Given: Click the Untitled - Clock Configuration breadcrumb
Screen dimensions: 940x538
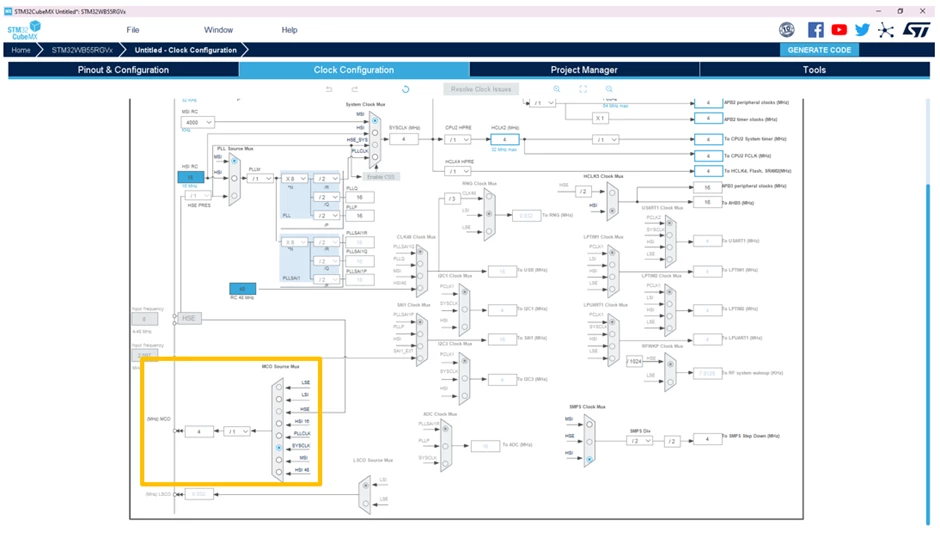Looking at the screenshot, I should pos(185,50).
